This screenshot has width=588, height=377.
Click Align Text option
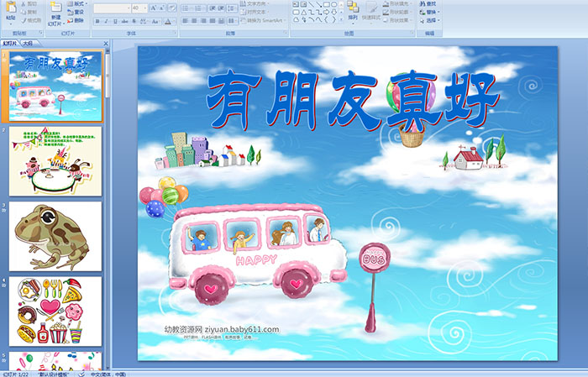click(255, 12)
